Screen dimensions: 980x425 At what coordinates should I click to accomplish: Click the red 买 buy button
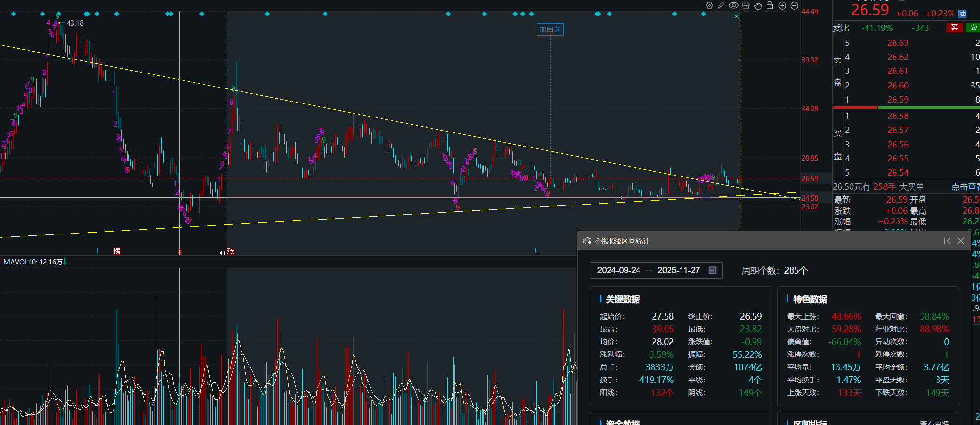coord(954,28)
